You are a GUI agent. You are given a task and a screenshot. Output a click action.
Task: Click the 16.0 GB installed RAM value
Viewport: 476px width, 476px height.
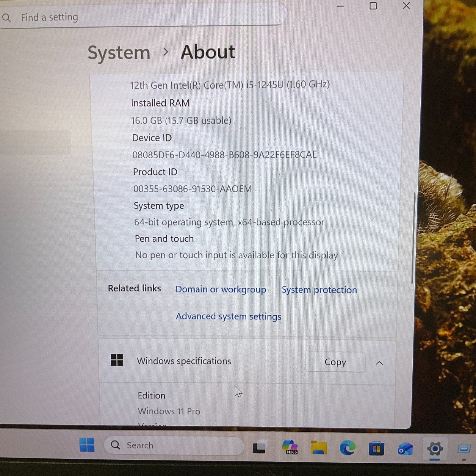tap(181, 120)
